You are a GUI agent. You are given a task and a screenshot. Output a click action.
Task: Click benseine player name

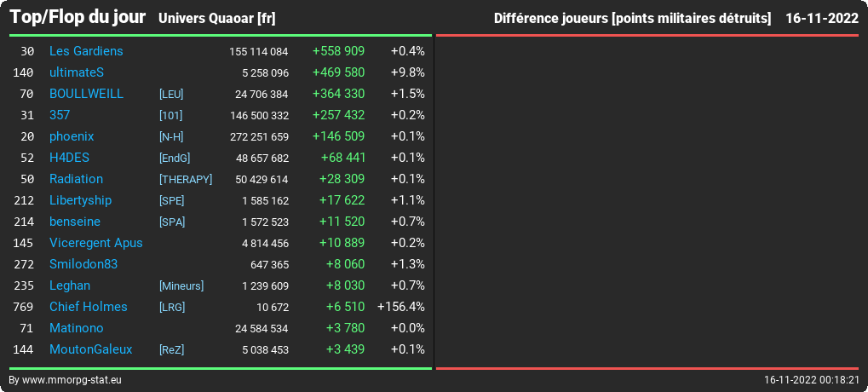[x=75, y=222]
